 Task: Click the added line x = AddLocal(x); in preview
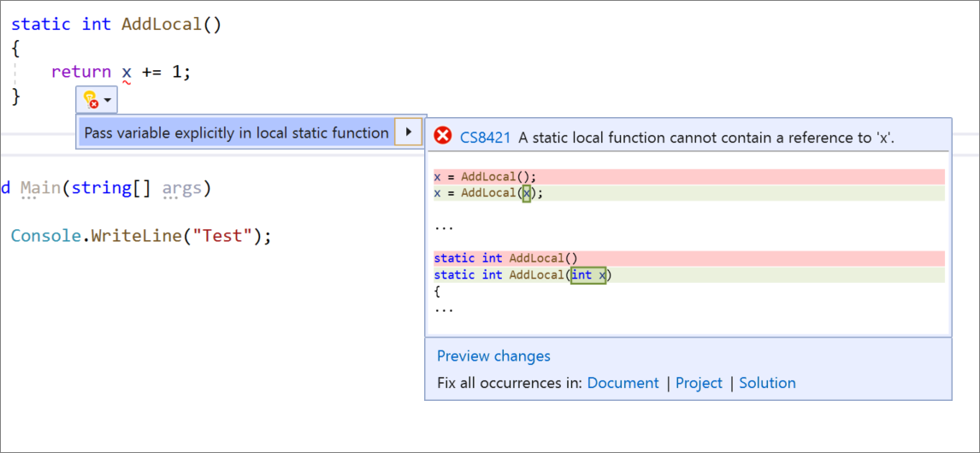click(487, 193)
